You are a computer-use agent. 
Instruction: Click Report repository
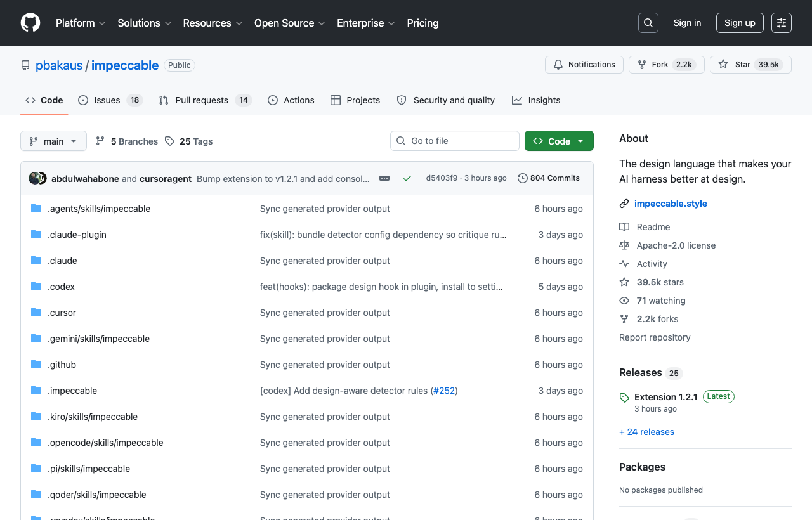pos(655,337)
